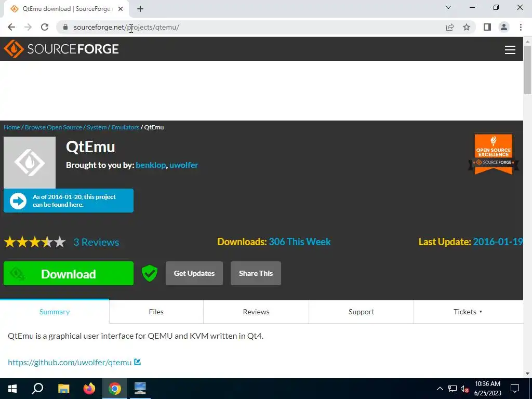
Task: Open uwolfer's profile link
Action: pos(184,165)
